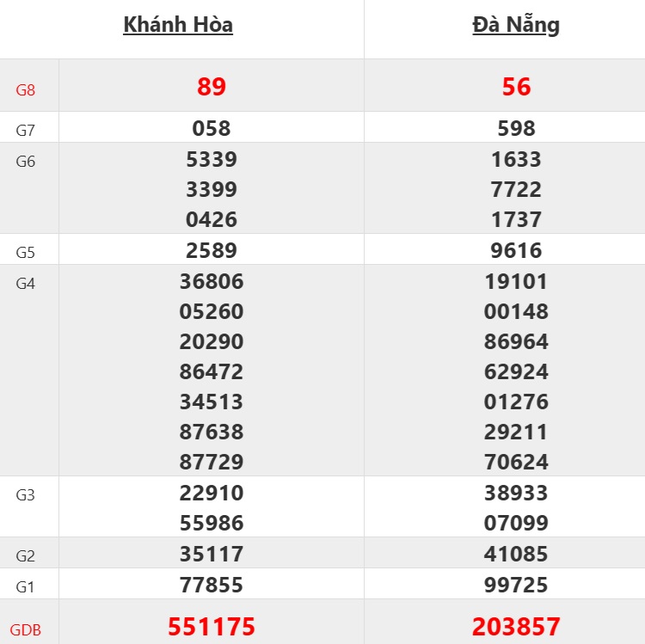Select Đà Nẵng G8 number 56
The width and height of the screenshot is (645, 644).
(516, 87)
